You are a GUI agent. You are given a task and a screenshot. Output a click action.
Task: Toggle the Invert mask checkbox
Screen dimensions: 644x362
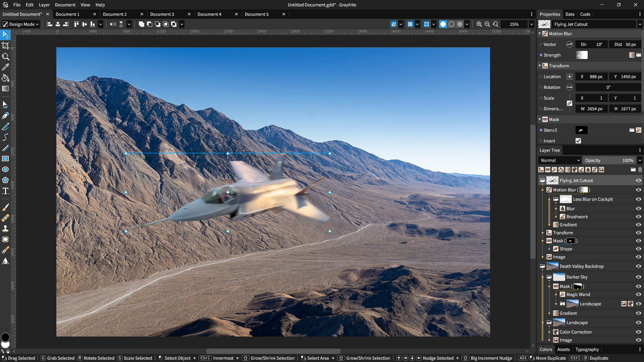[x=578, y=141]
